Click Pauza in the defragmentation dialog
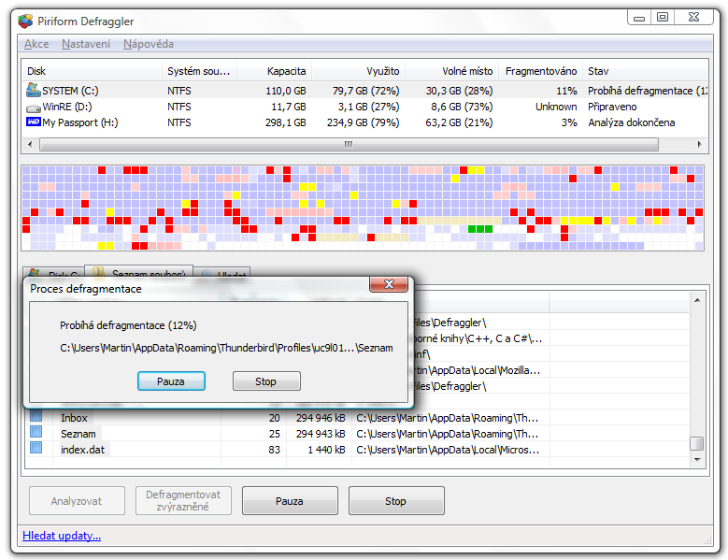 [x=171, y=381]
